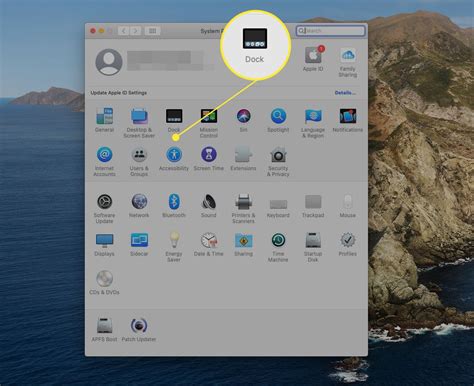Click the Details link

[345, 93]
